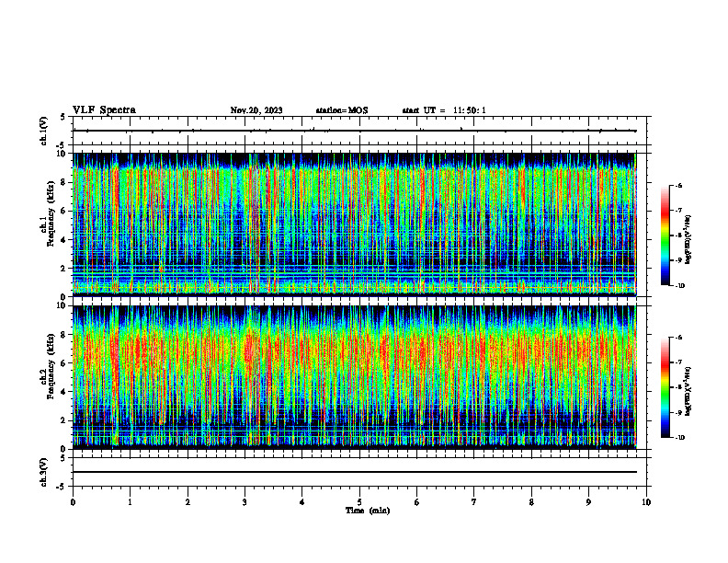Click the "1" minute tick on time axis

point(130,502)
